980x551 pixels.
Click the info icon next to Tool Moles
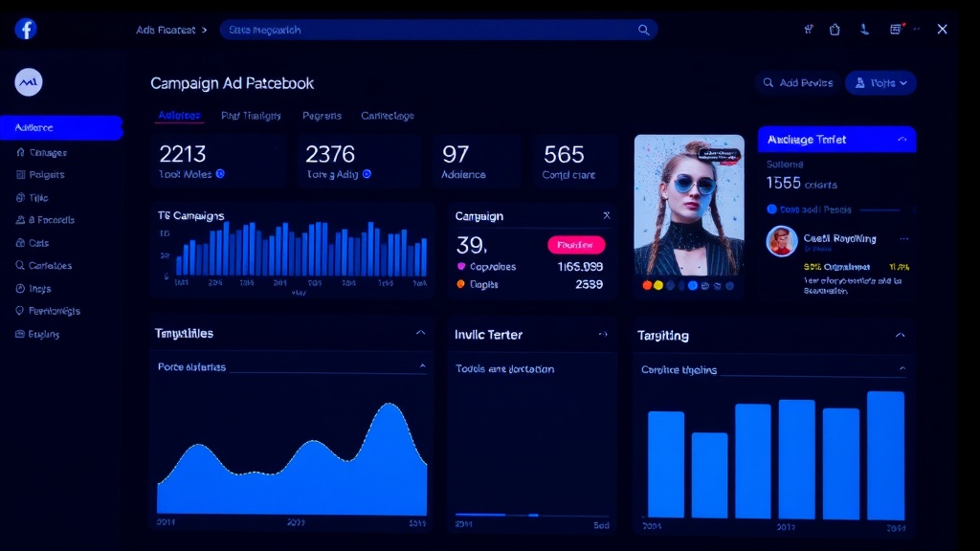tap(220, 174)
